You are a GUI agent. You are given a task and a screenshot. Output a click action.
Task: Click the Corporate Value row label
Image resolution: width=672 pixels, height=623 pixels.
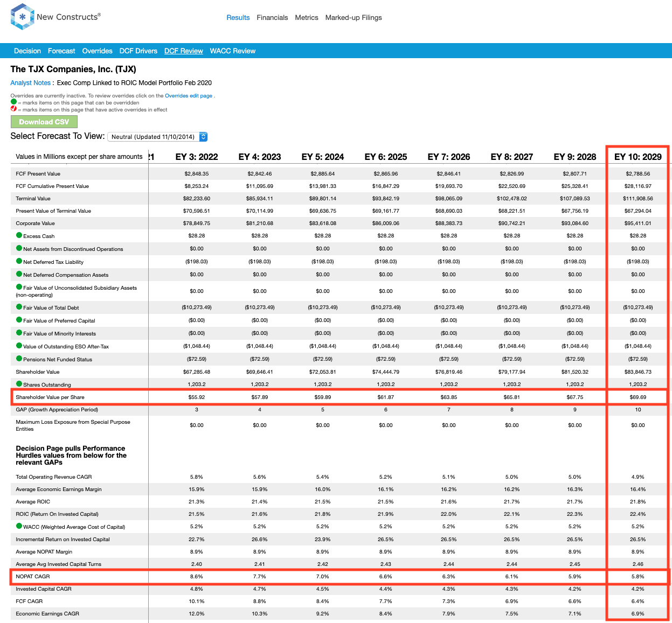click(x=36, y=223)
